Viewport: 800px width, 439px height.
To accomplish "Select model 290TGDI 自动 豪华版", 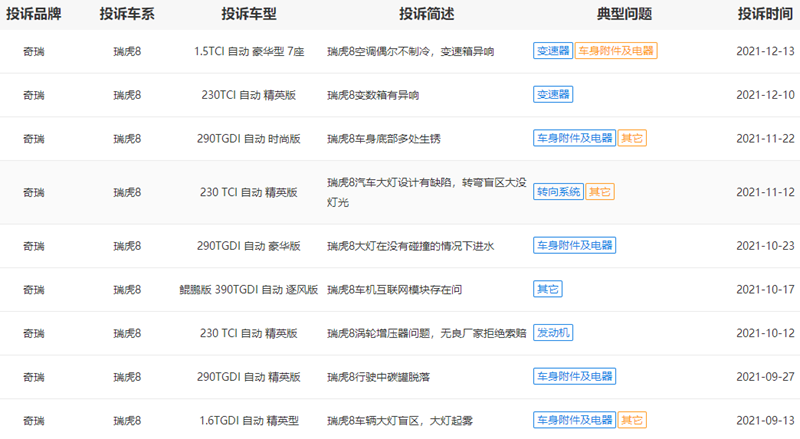I will click(249, 246).
